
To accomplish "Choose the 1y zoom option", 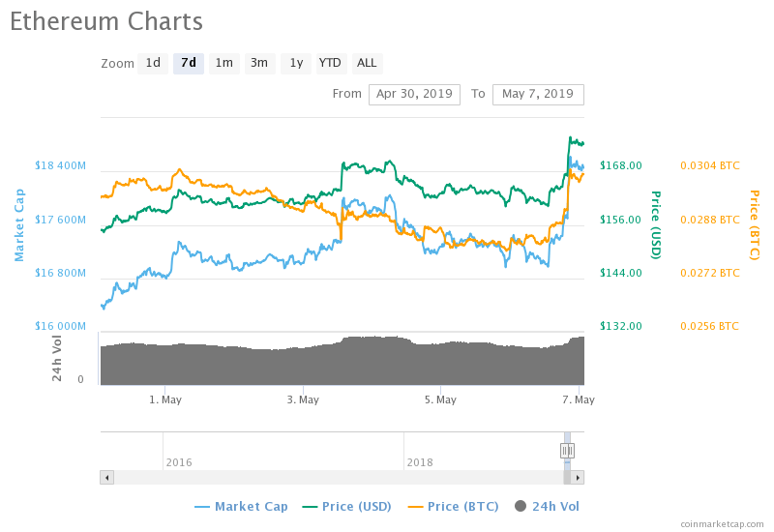I will click(x=296, y=64).
